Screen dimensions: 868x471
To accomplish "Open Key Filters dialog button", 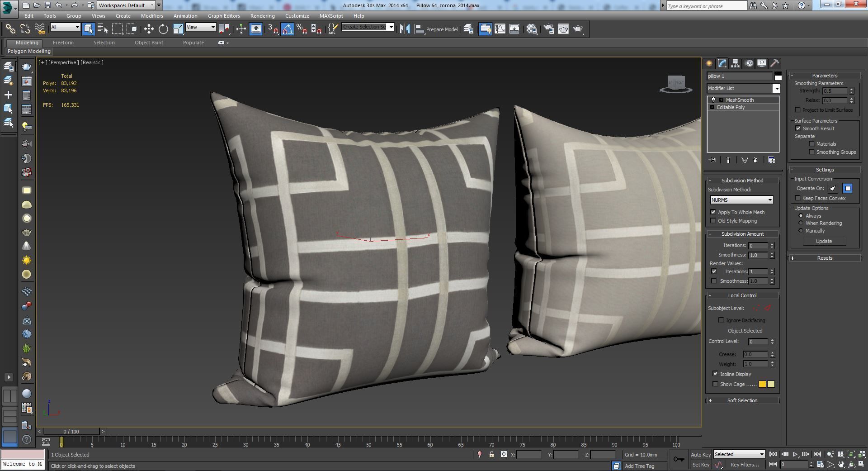I will [x=744, y=465].
